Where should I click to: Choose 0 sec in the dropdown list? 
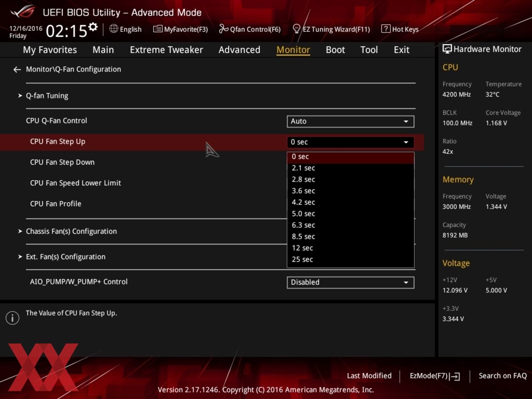[350, 157]
